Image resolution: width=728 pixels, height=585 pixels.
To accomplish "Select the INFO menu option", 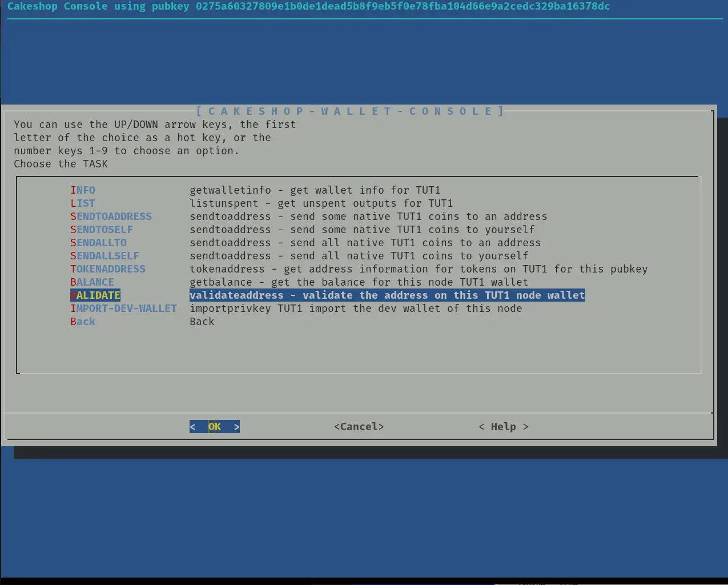I will click(83, 190).
